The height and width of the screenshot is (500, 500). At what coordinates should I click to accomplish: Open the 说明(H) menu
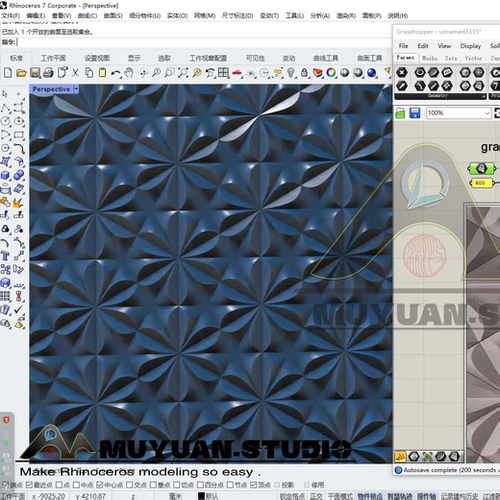click(398, 16)
